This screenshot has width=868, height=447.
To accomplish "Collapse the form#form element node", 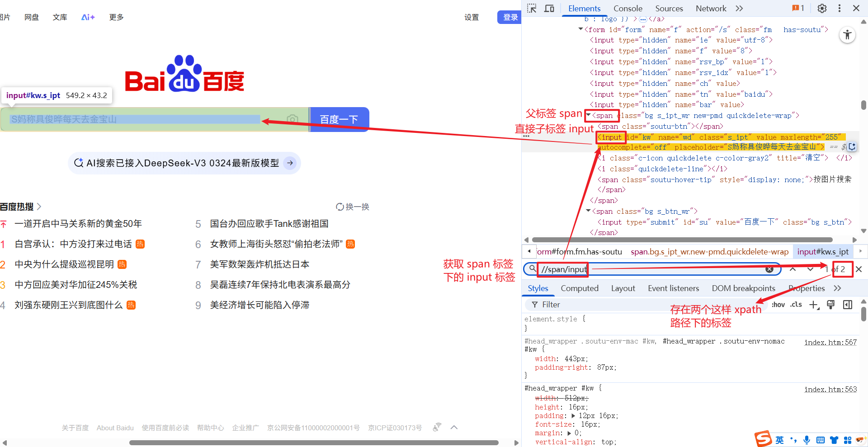I will point(581,29).
